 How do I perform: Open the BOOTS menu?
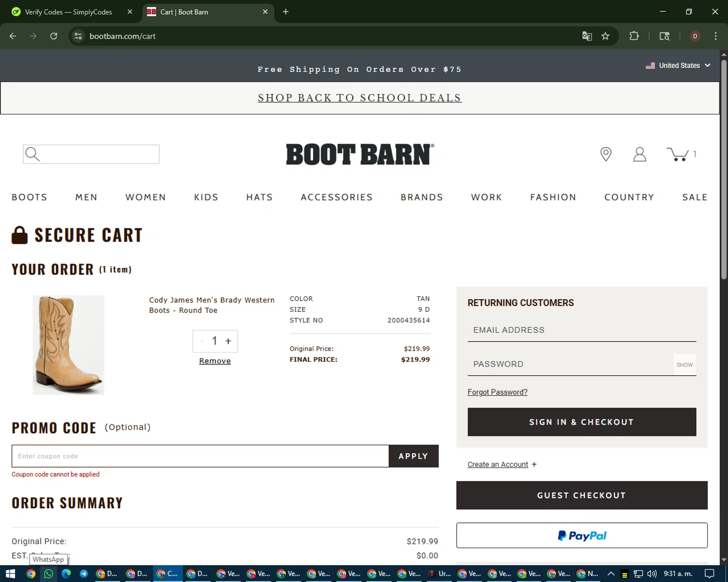[x=30, y=197]
